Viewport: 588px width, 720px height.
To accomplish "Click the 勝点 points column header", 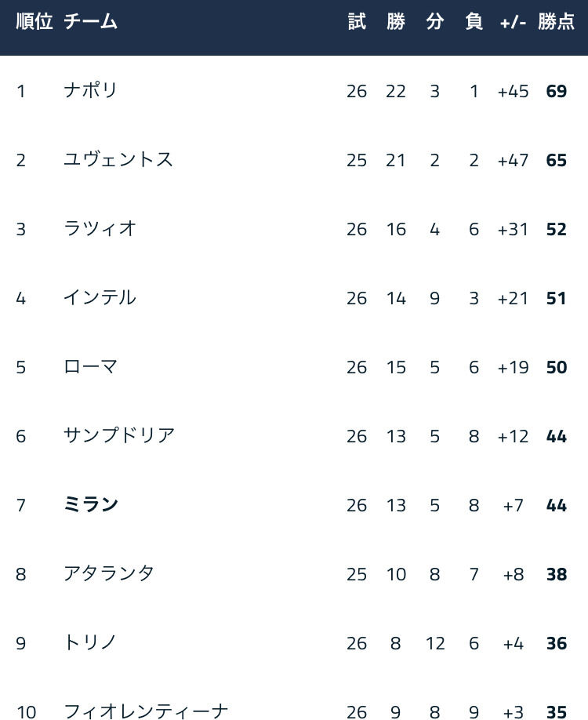I will (x=557, y=21).
